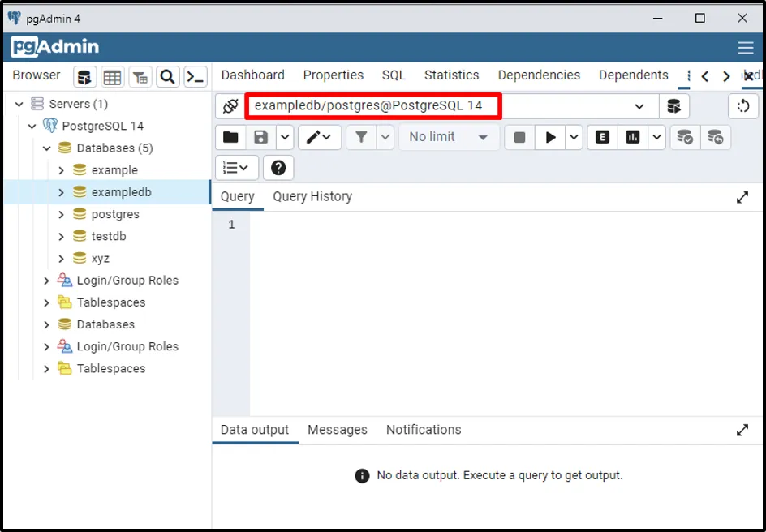Open the exampledb connection dropdown

click(x=639, y=106)
